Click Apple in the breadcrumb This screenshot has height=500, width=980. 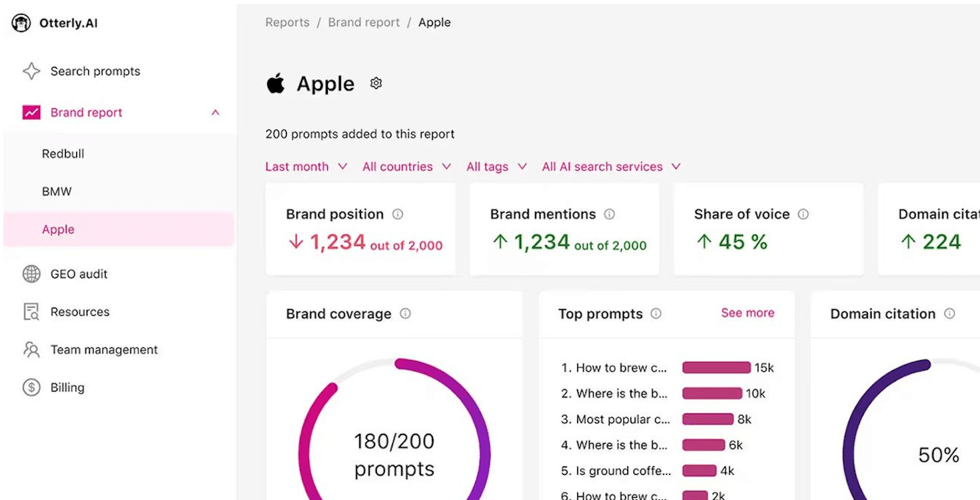point(434,22)
